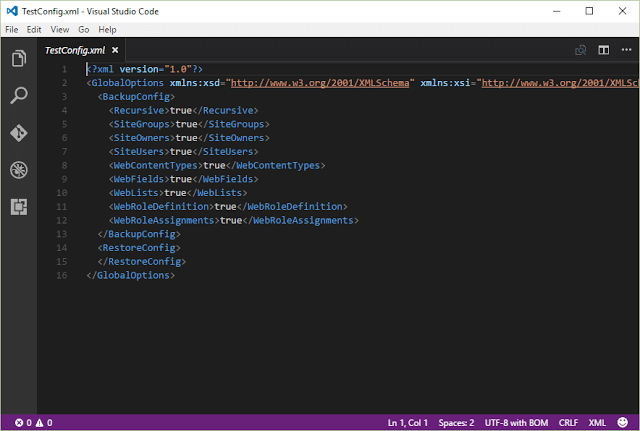
Task: Open the Go menu
Action: [84, 29]
